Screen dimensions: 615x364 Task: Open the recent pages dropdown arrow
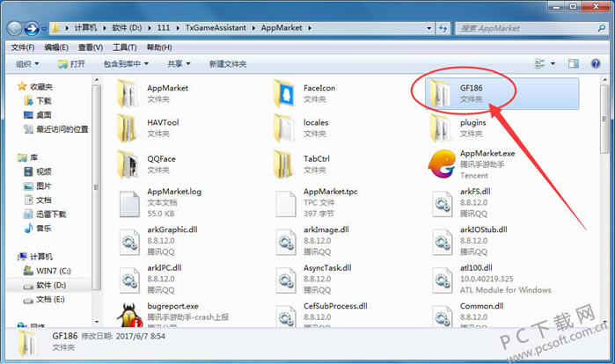pos(43,29)
